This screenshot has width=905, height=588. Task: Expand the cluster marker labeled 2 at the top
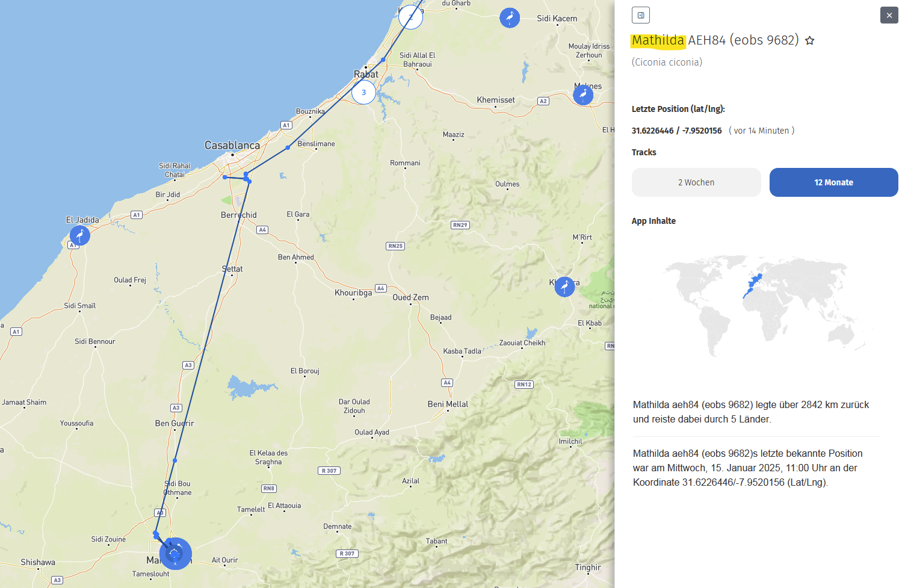coord(410,16)
